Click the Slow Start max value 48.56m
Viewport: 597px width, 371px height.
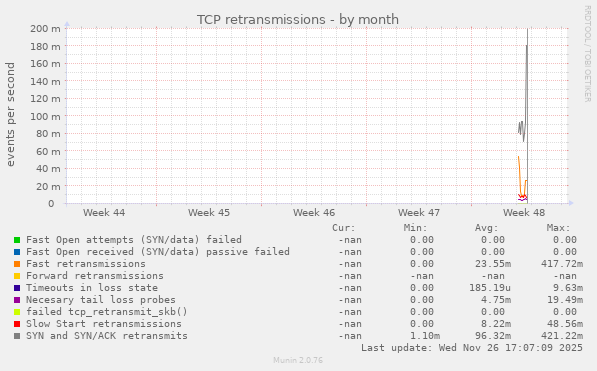click(565, 324)
